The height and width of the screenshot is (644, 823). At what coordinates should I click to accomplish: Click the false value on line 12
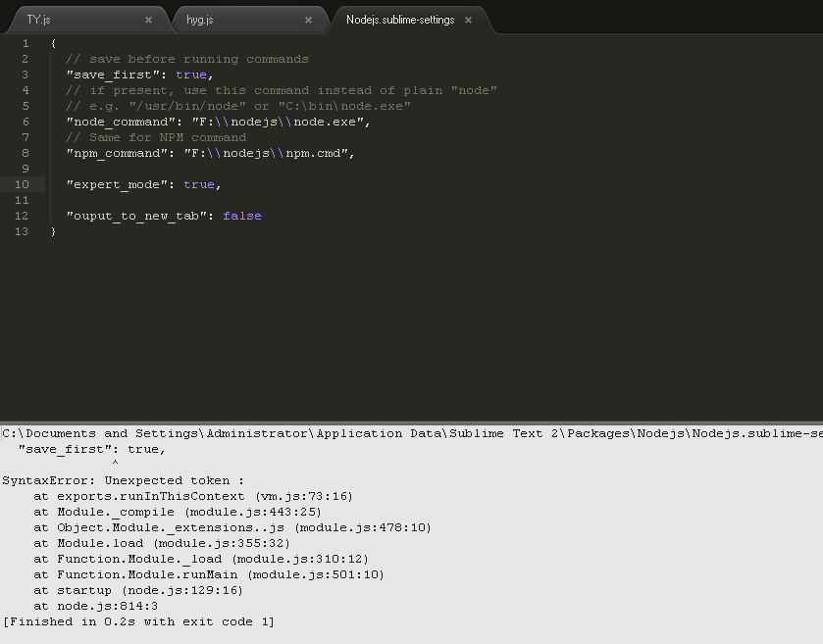click(x=242, y=216)
